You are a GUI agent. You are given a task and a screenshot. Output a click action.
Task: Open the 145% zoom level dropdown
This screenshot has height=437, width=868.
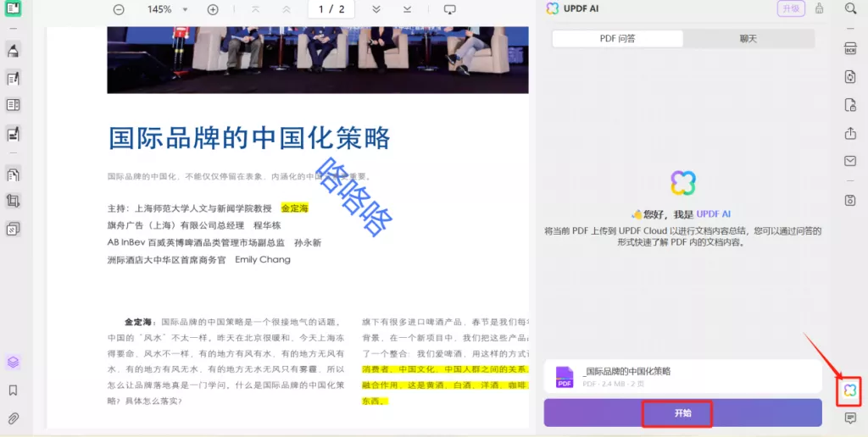coord(185,9)
